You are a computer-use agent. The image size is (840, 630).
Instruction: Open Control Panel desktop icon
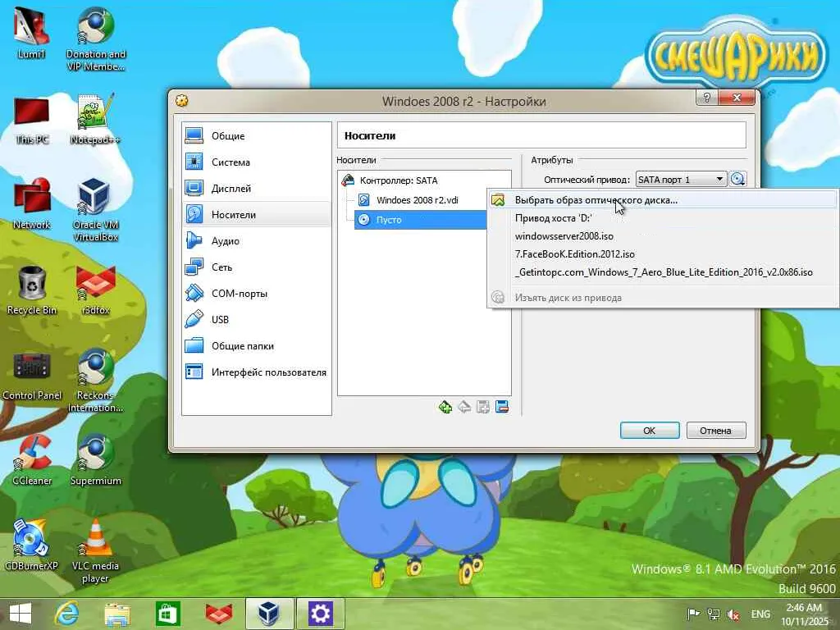[32, 376]
